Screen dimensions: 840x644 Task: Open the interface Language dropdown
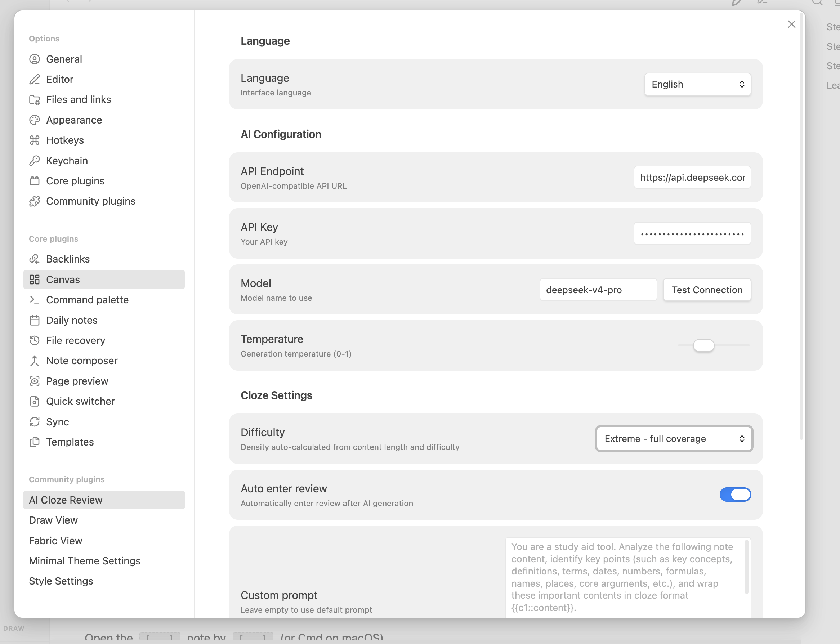697,84
